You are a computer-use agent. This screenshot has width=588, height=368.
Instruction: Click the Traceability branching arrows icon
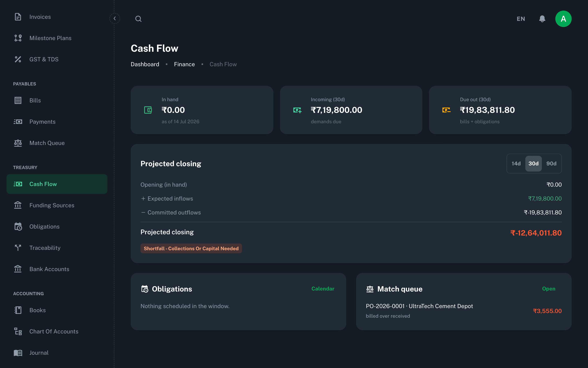click(x=18, y=248)
